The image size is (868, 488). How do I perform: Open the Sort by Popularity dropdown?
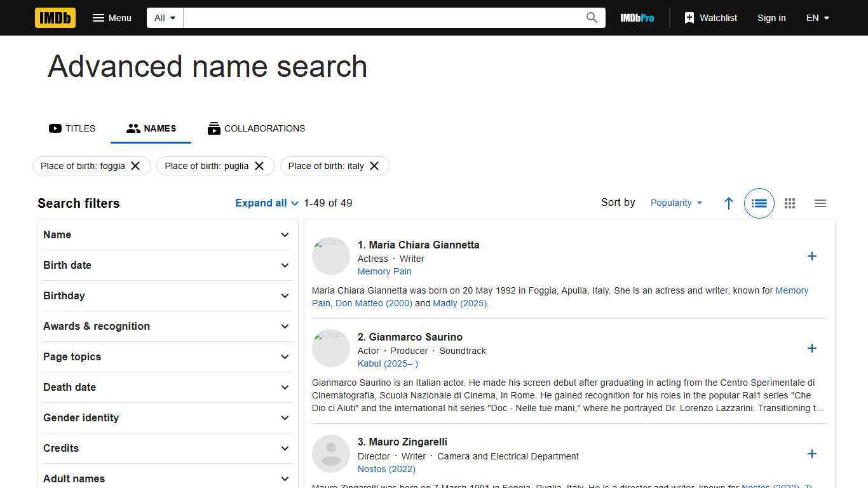point(676,203)
